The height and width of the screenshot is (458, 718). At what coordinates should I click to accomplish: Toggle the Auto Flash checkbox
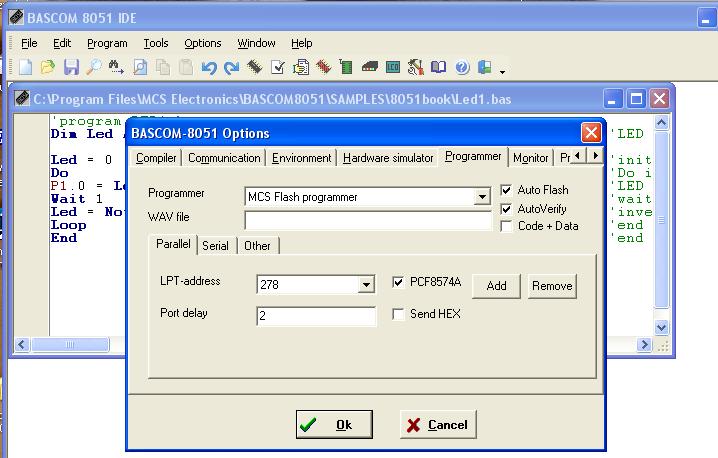click(x=506, y=190)
